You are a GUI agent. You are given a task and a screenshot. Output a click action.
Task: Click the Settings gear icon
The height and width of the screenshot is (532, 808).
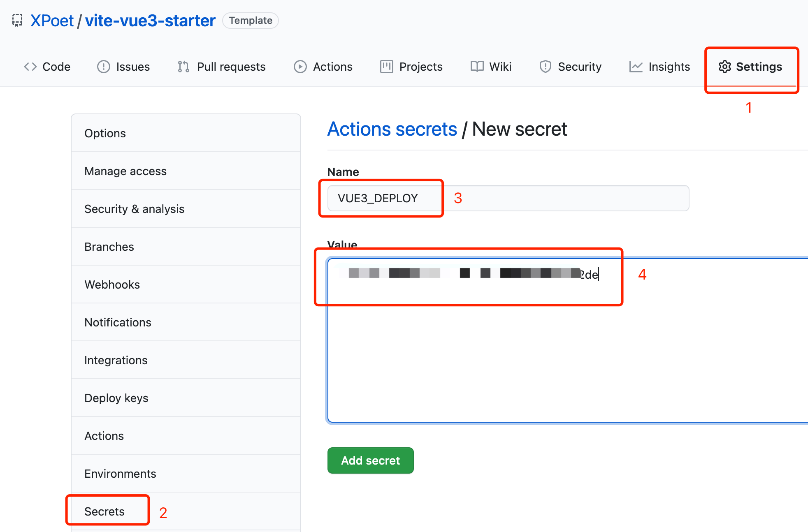point(724,67)
